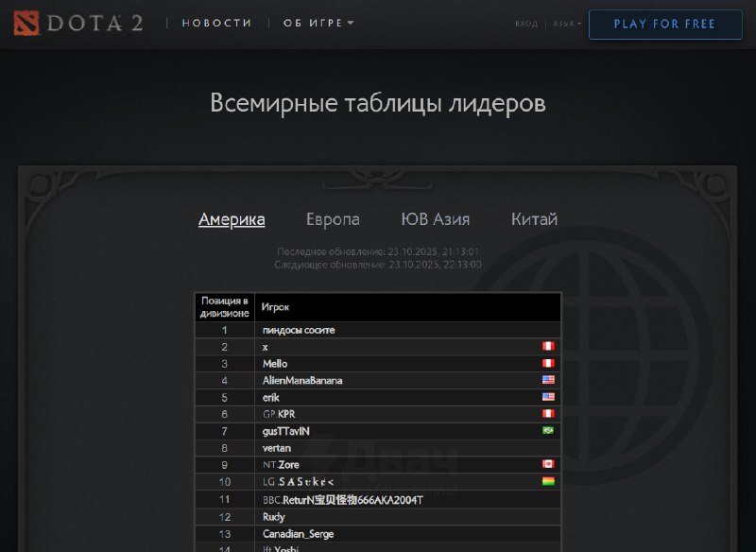Select the Америка region tab

tap(232, 219)
